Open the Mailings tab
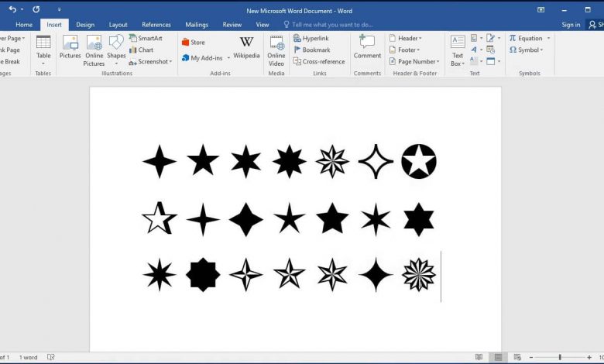 pos(197,25)
